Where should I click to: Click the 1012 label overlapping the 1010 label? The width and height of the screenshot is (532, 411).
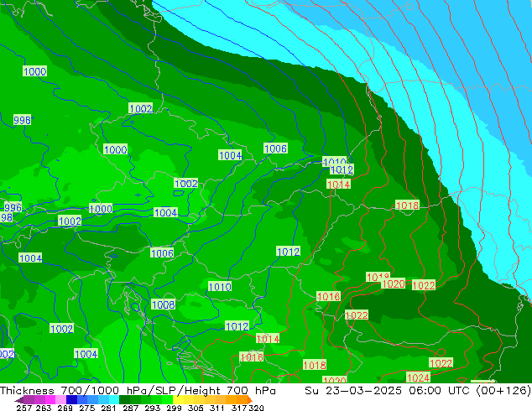[x=342, y=169]
